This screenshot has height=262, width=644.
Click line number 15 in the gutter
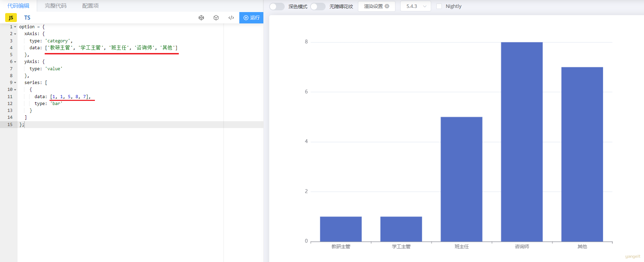[10, 125]
